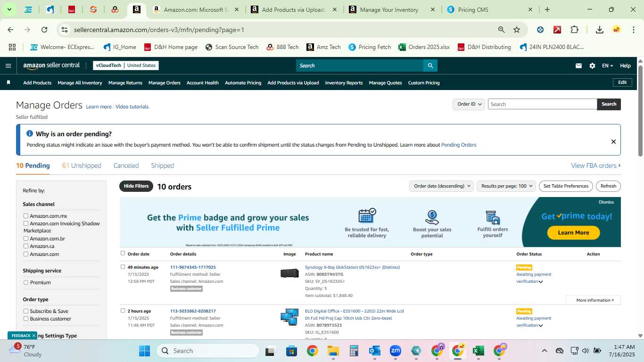Screen dimensions: 644x362
Task: Check the Amazon.ca sales channel box
Action: tap(26, 246)
